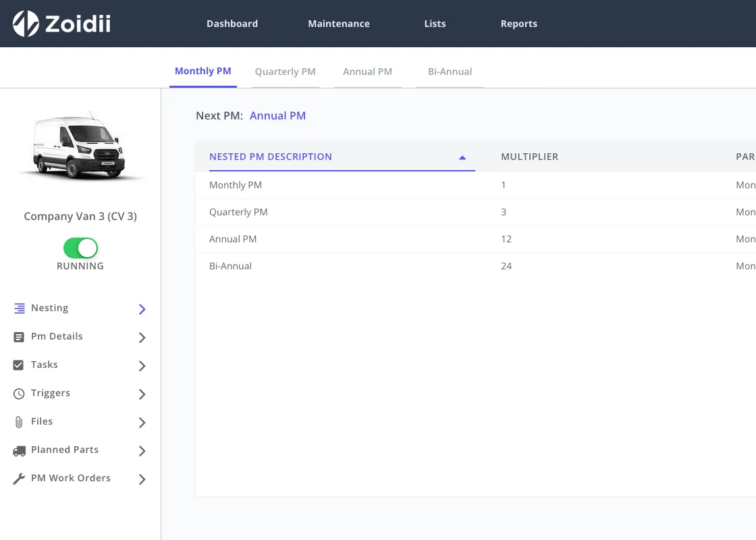The height and width of the screenshot is (540, 756).
Task: Select the Bi-Annual table row
Action: pos(476,266)
